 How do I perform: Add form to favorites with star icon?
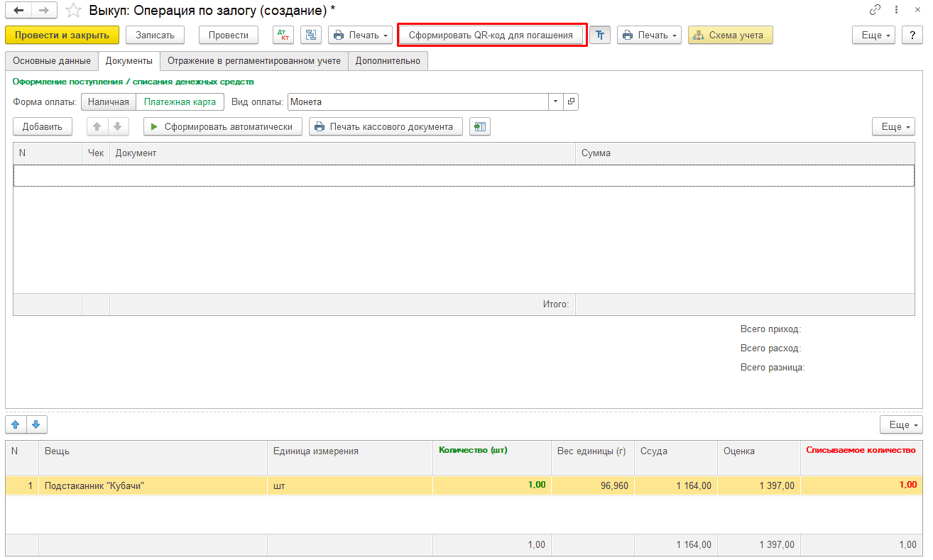click(x=72, y=11)
